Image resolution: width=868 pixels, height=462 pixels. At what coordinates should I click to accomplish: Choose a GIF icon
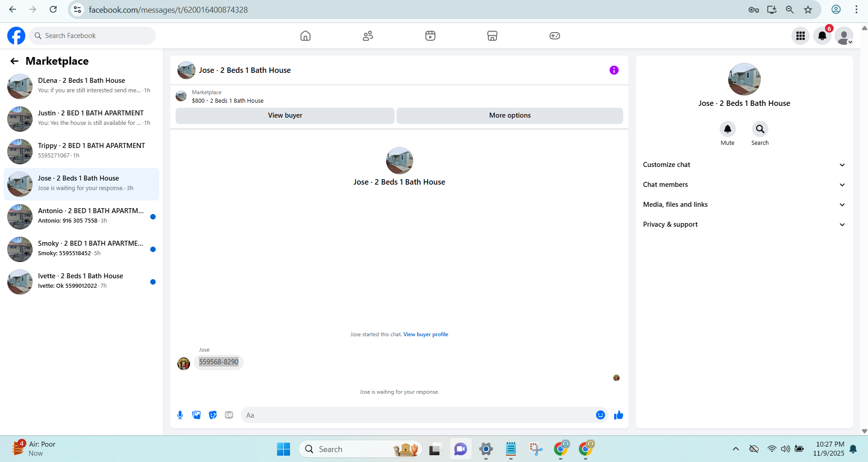tap(229, 415)
